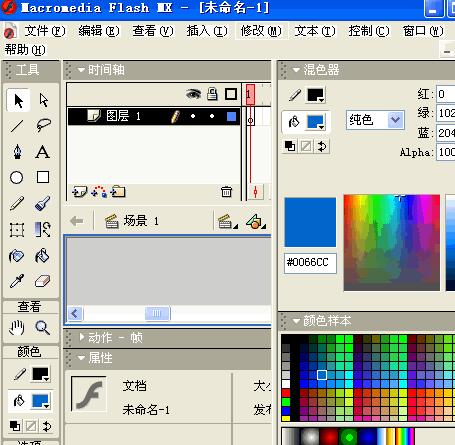
Task: Collapse the 颜色样本 swatches panel
Action: coord(296,321)
